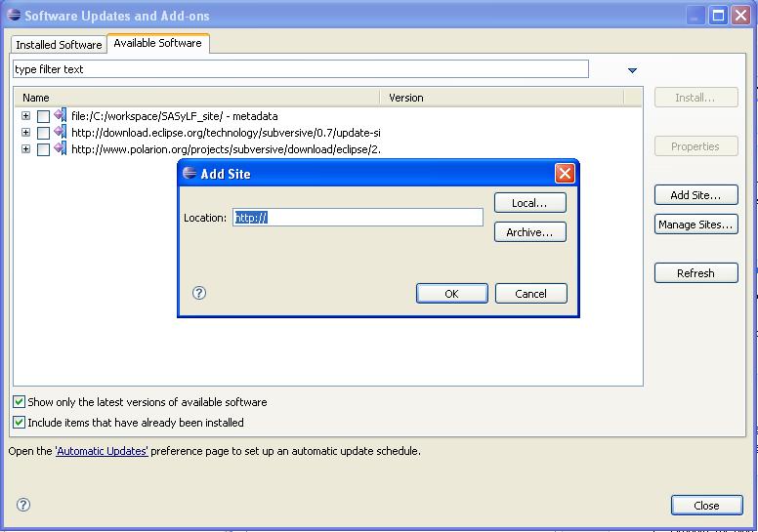Select the Available Software tab
Image resolution: width=758 pixels, height=532 pixels.
point(157,43)
